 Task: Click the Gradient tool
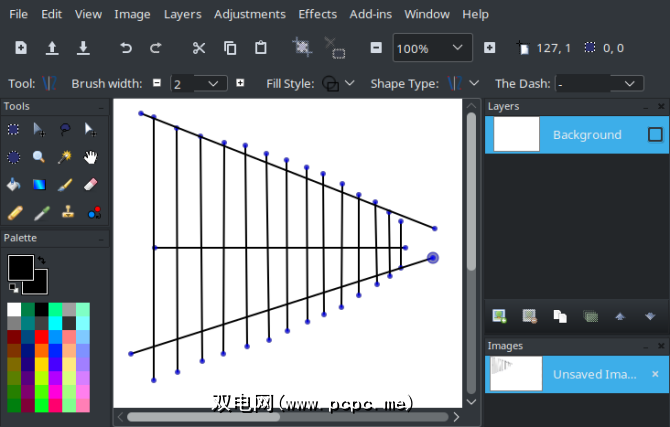[39, 184]
